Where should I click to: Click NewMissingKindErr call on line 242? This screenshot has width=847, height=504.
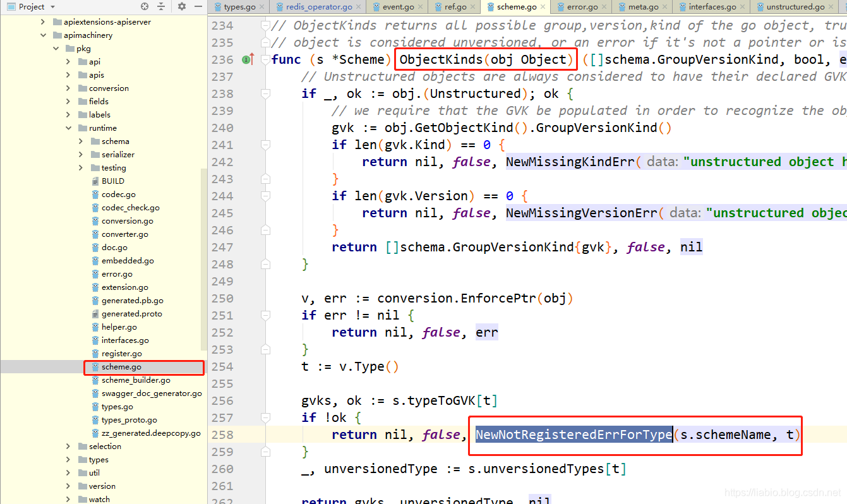point(570,162)
